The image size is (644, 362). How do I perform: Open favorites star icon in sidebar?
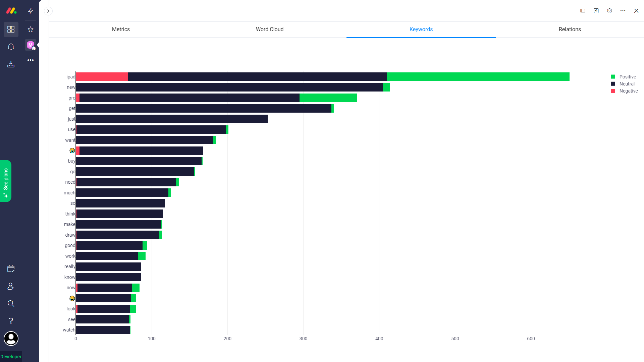point(31,29)
